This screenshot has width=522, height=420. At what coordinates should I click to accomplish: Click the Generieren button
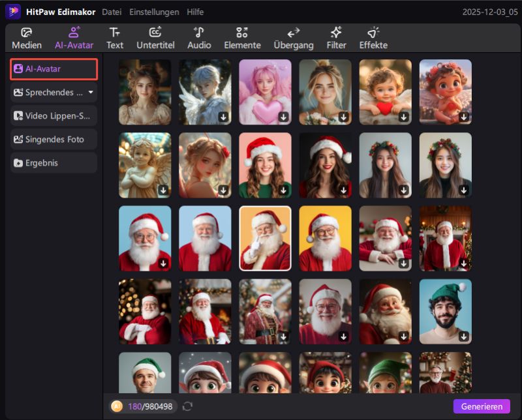click(482, 406)
